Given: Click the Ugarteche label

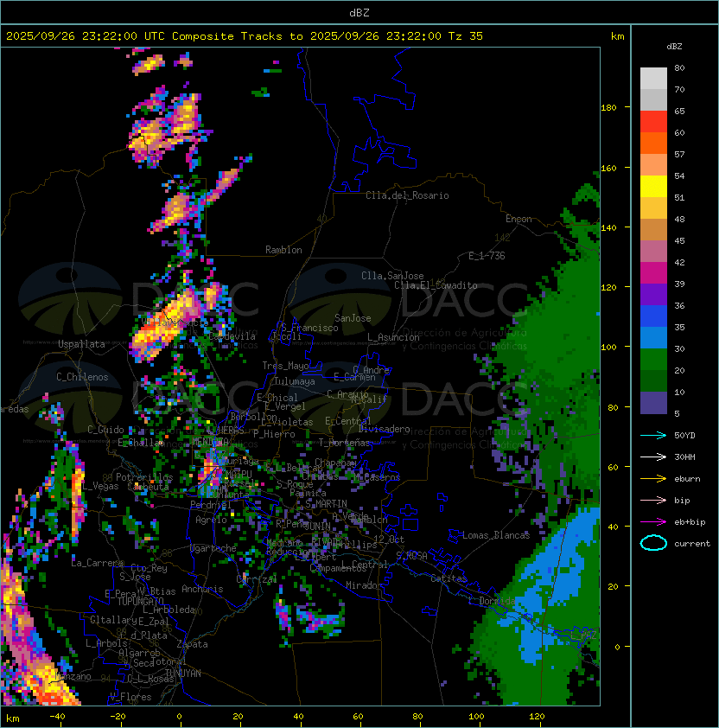Looking at the screenshot, I should click(x=213, y=548).
